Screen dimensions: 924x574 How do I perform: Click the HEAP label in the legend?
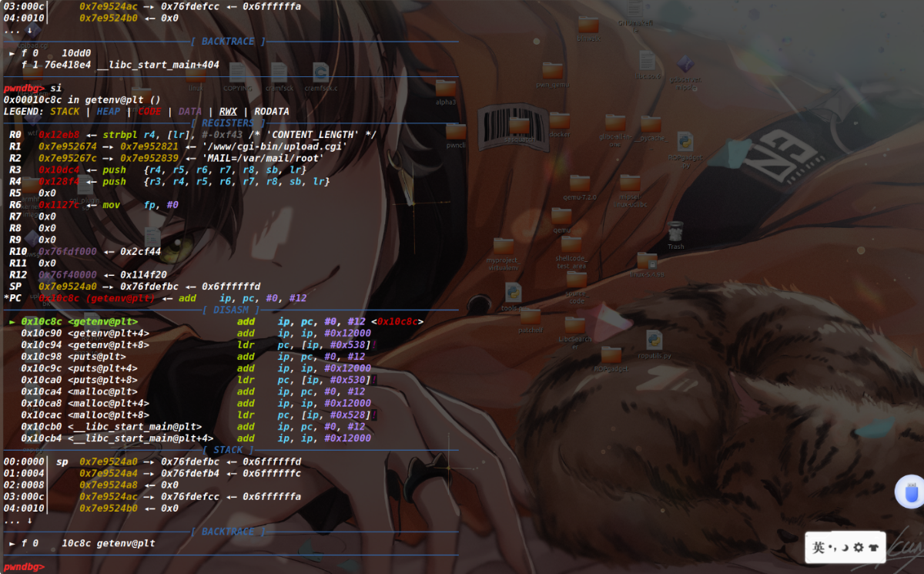109,112
